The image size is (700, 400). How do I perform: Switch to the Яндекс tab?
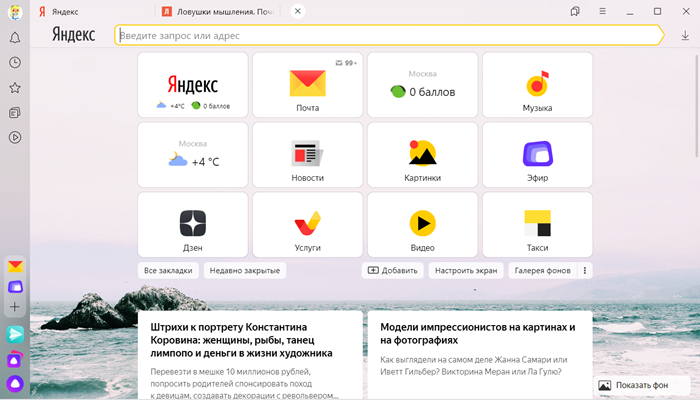point(94,12)
